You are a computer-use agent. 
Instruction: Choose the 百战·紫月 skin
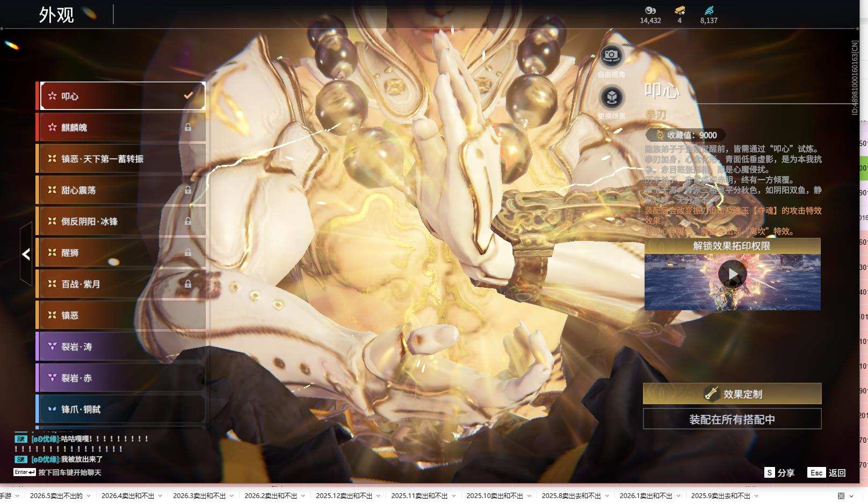(121, 284)
